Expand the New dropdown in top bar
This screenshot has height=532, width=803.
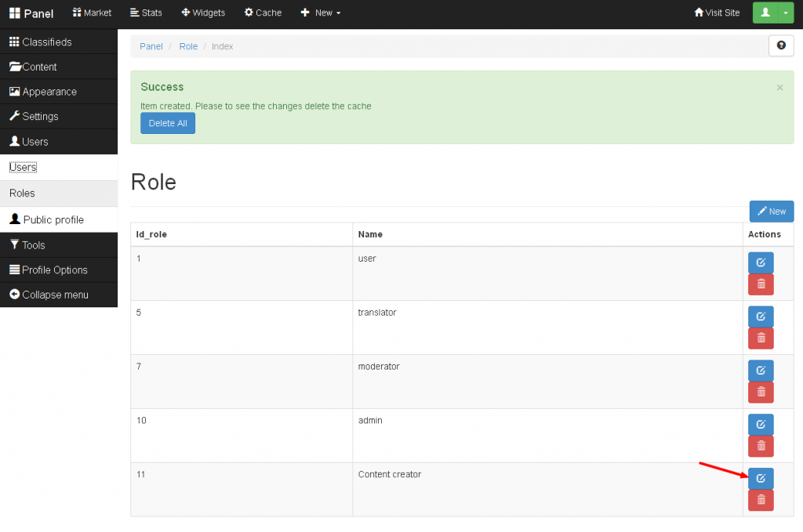321,13
